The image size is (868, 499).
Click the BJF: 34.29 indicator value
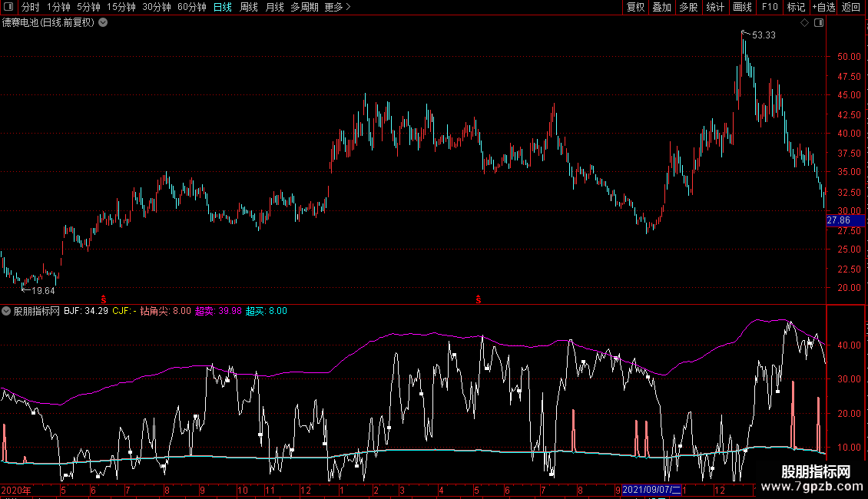(86, 311)
